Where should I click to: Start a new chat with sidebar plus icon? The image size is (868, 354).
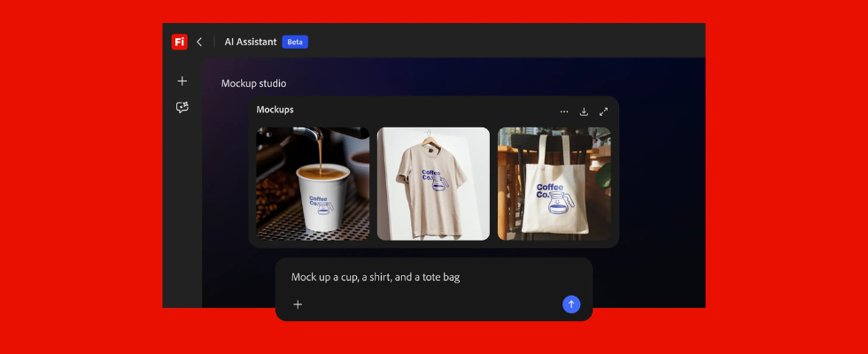tap(182, 81)
